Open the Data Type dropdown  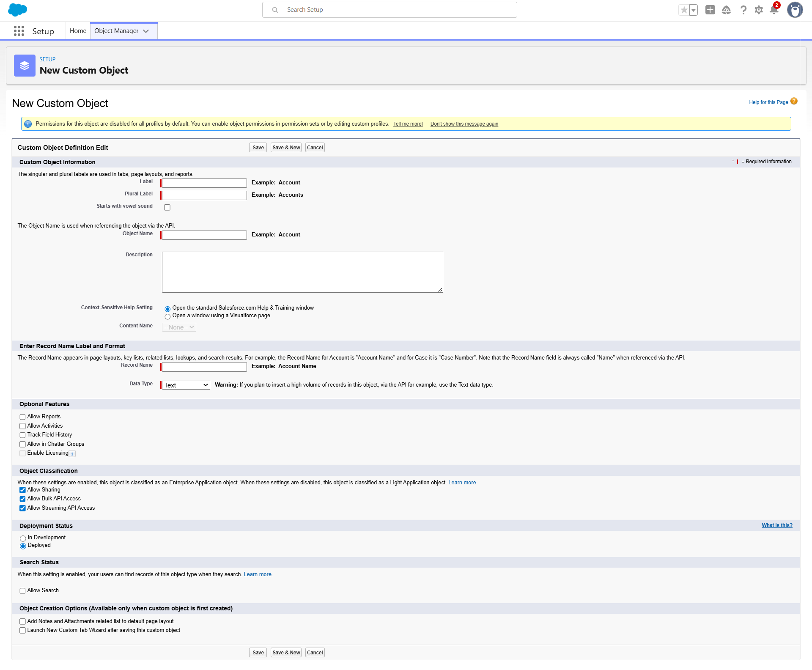pos(186,385)
